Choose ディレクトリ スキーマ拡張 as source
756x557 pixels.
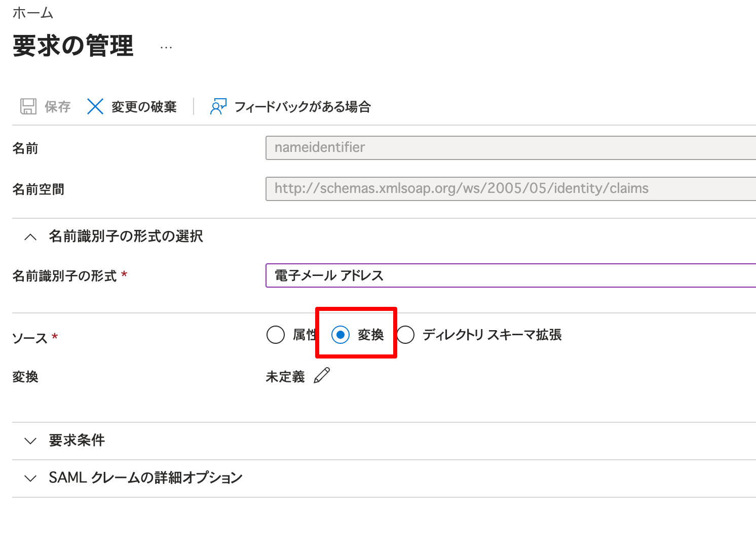click(405, 335)
